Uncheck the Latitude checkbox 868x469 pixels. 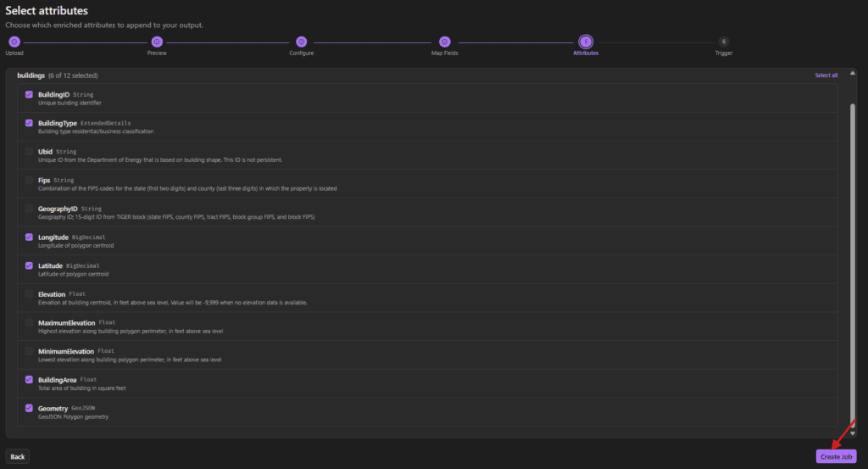pyautogui.click(x=29, y=265)
